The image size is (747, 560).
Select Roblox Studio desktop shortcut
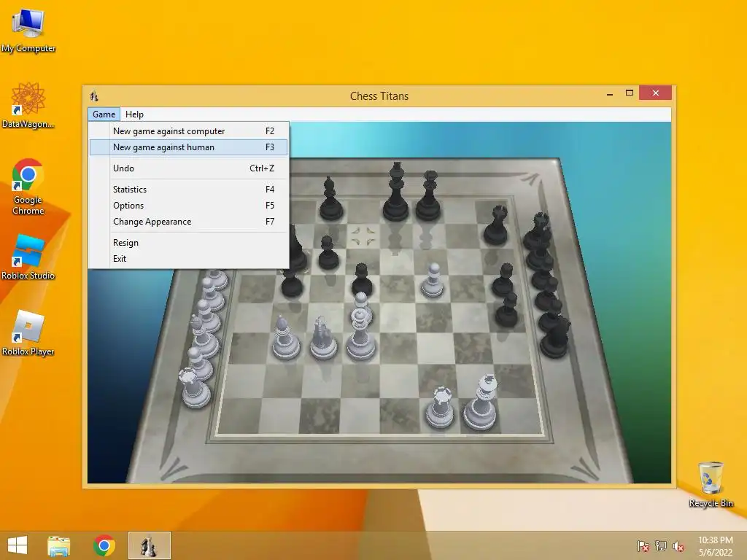(x=28, y=257)
